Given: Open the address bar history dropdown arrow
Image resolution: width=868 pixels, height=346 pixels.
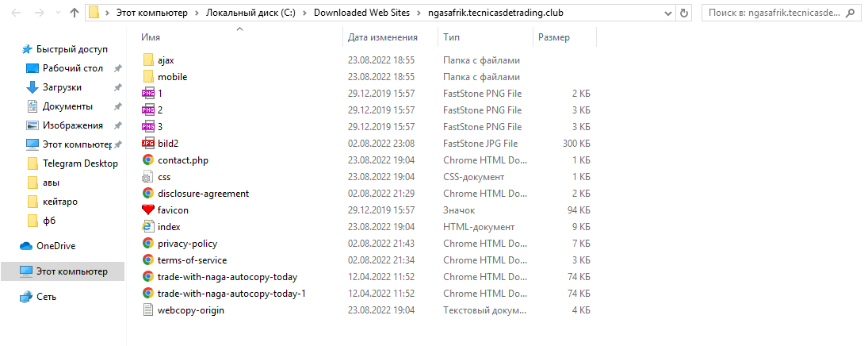Looking at the screenshot, I should point(669,13).
